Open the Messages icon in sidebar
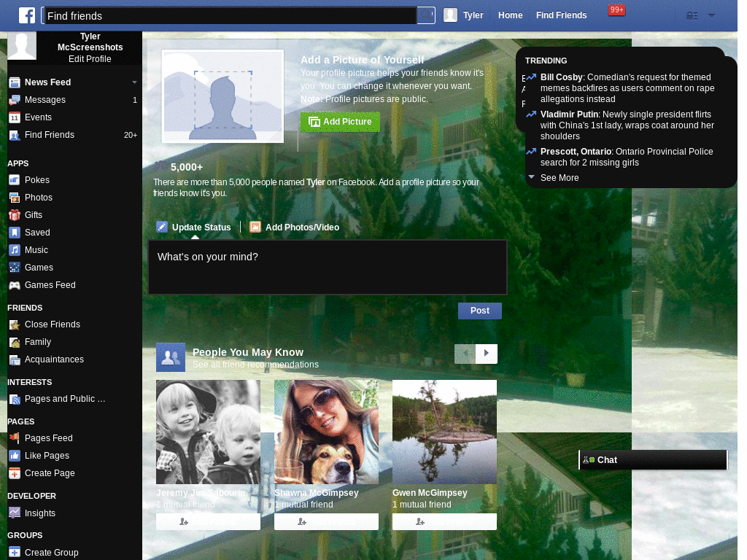 15,100
